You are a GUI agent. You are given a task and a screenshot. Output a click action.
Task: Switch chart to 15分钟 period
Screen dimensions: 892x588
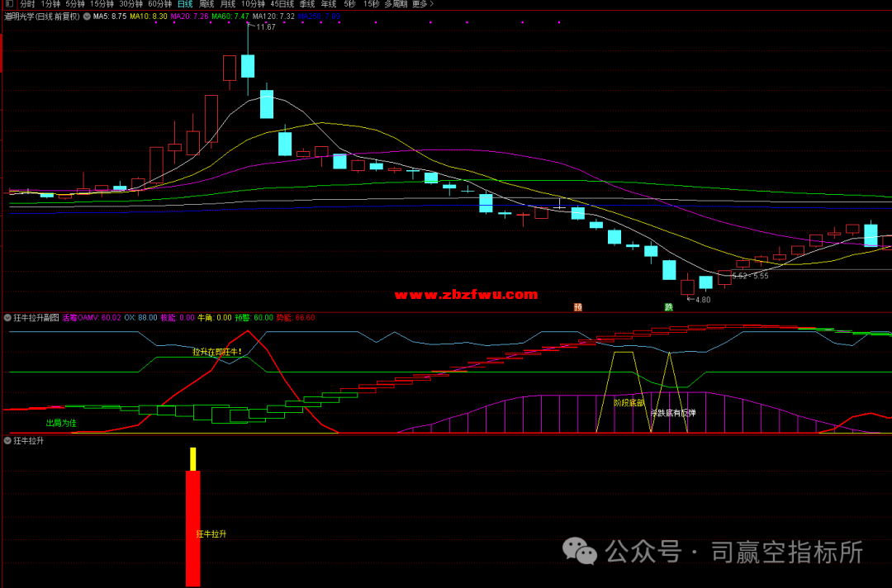[102, 4]
